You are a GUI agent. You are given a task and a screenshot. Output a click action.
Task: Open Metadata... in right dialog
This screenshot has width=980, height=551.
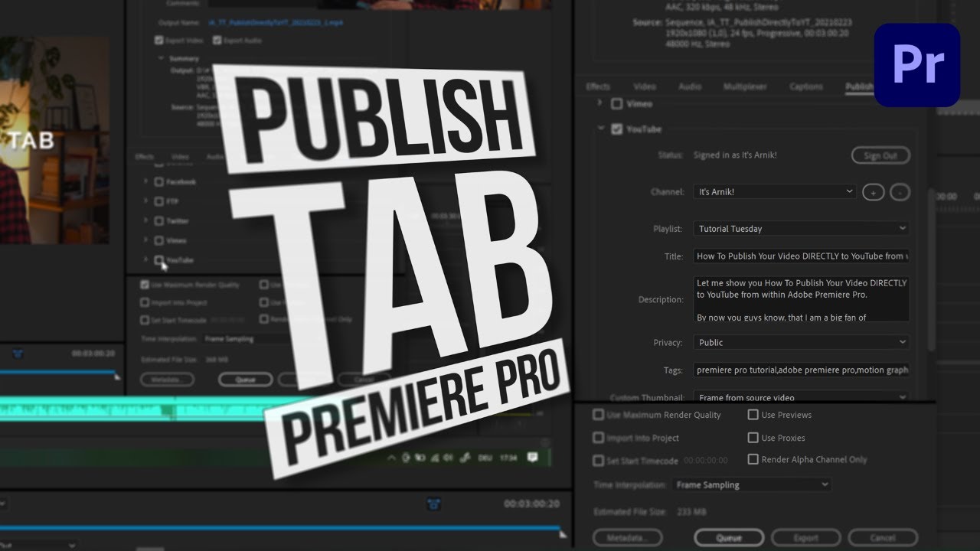(628, 538)
